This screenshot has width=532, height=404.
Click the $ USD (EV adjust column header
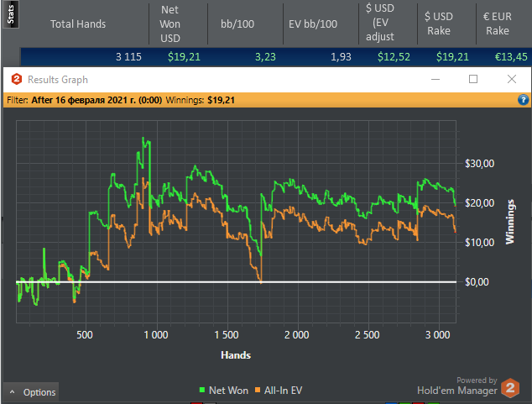[380, 23]
